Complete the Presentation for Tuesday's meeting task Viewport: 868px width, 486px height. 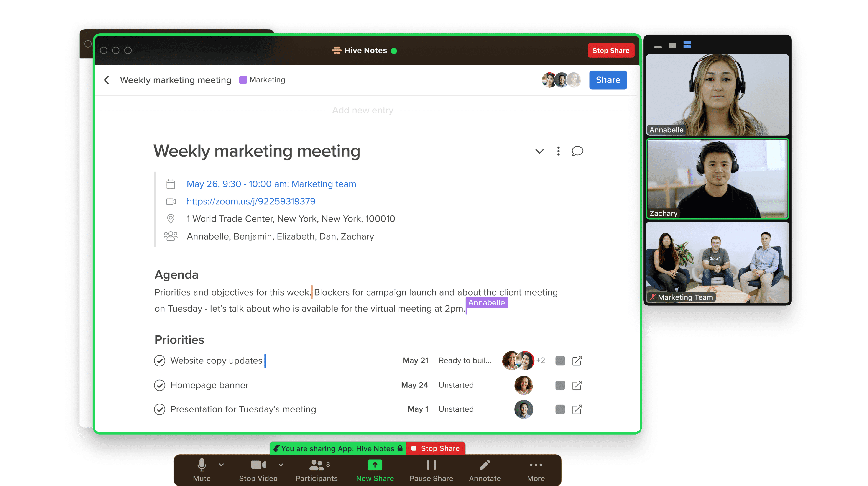tap(159, 410)
